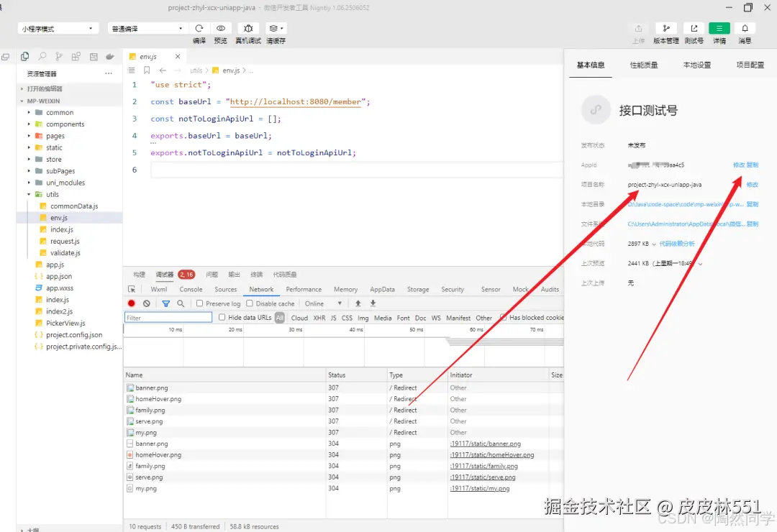The height and width of the screenshot is (532, 777).
Task: Click the 修改 link beside project name
Action: 752,185
